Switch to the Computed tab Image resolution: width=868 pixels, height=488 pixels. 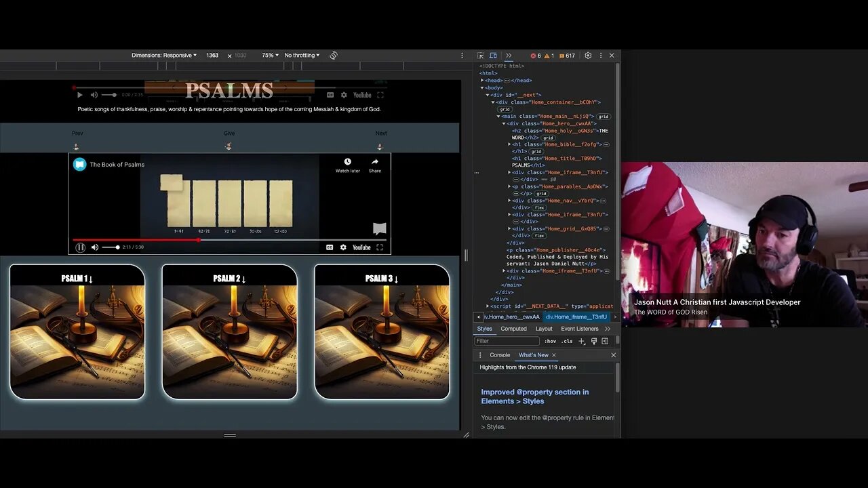513,329
